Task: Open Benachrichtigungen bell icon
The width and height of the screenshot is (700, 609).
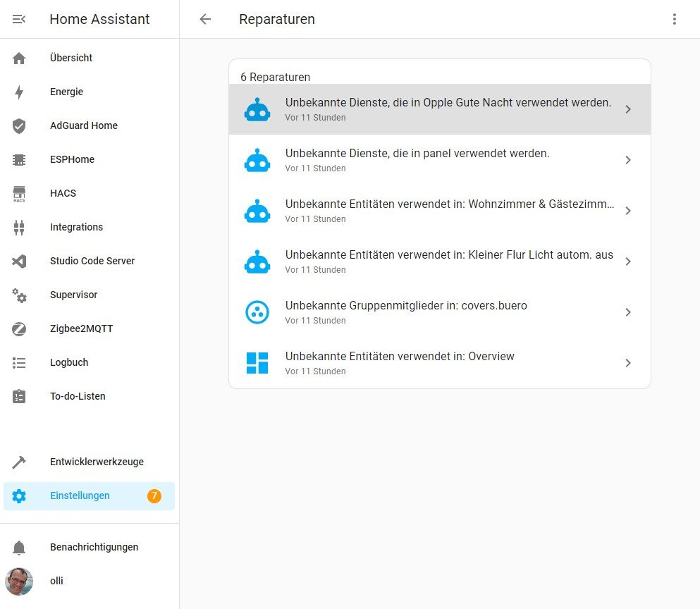Action: pos(20,547)
